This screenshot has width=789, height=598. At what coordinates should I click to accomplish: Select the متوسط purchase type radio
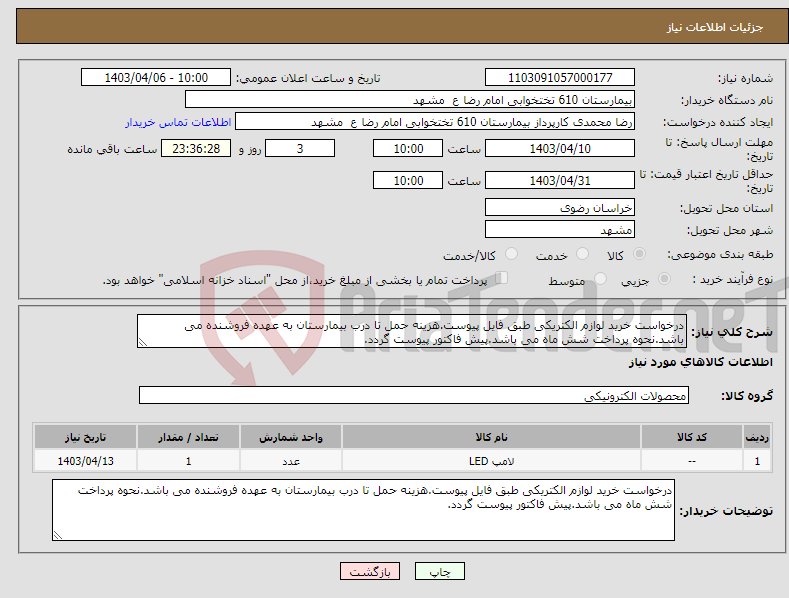[x=600, y=278]
